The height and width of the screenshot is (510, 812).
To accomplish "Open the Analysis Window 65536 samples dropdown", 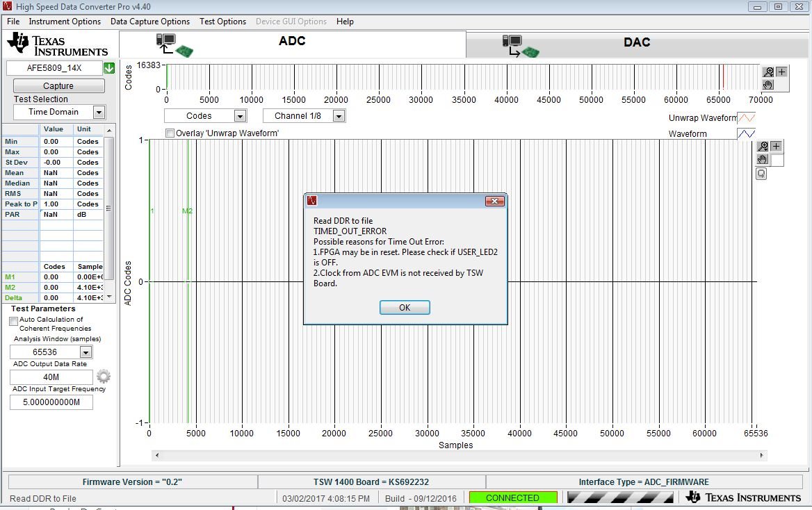I will pos(86,352).
